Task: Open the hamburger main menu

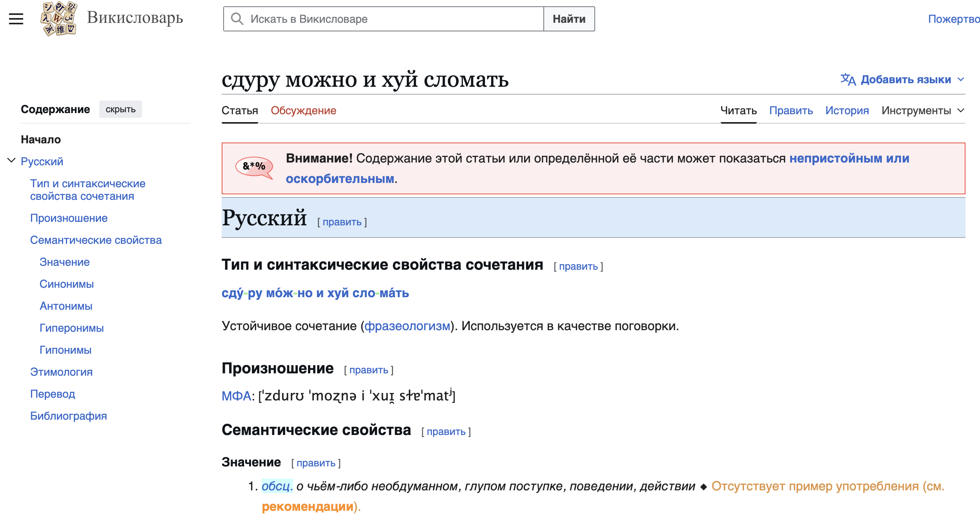Action: 16,18
